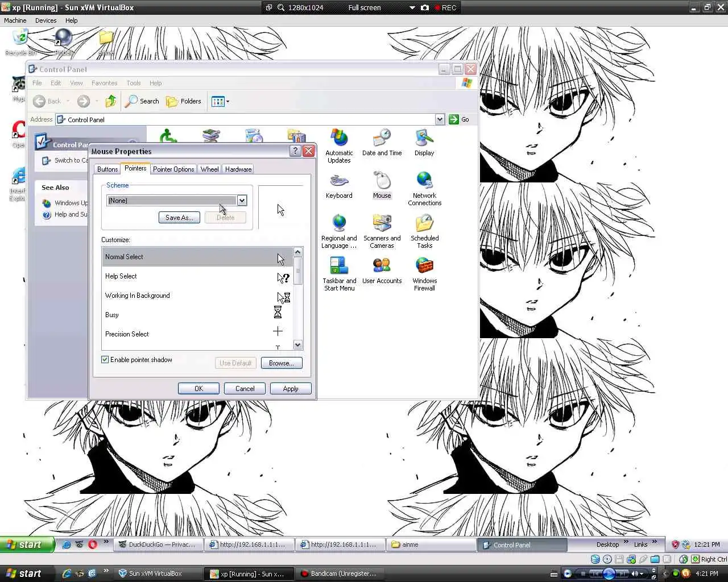This screenshot has width=728, height=582.
Task: Open the Keyboard control panel icon
Action: [x=339, y=185]
